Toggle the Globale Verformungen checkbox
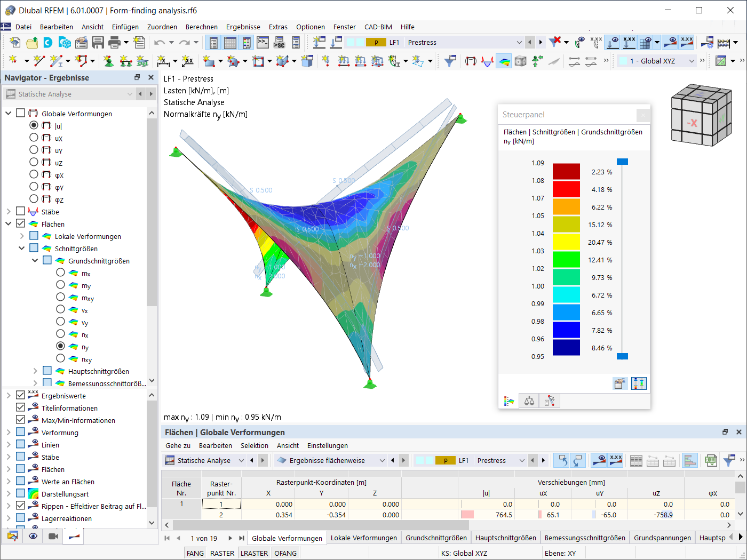Screen dimensions: 747x560 pyautogui.click(x=21, y=113)
